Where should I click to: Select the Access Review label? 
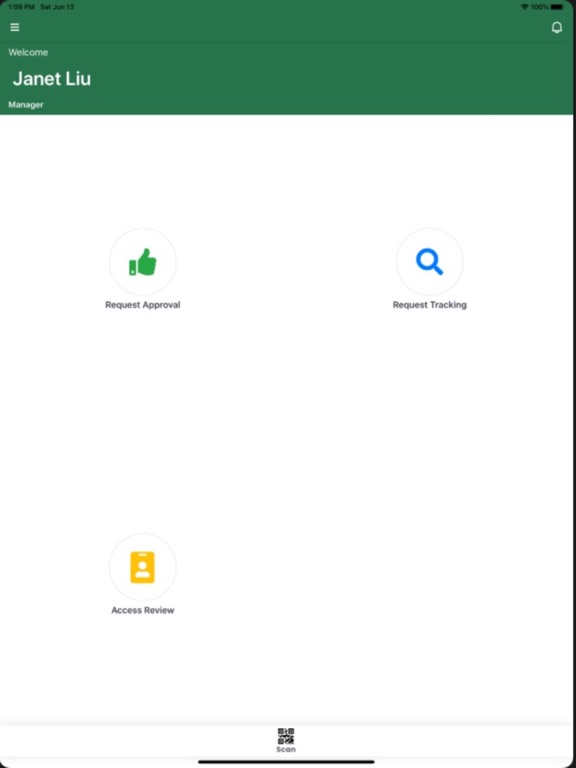[143, 610]
